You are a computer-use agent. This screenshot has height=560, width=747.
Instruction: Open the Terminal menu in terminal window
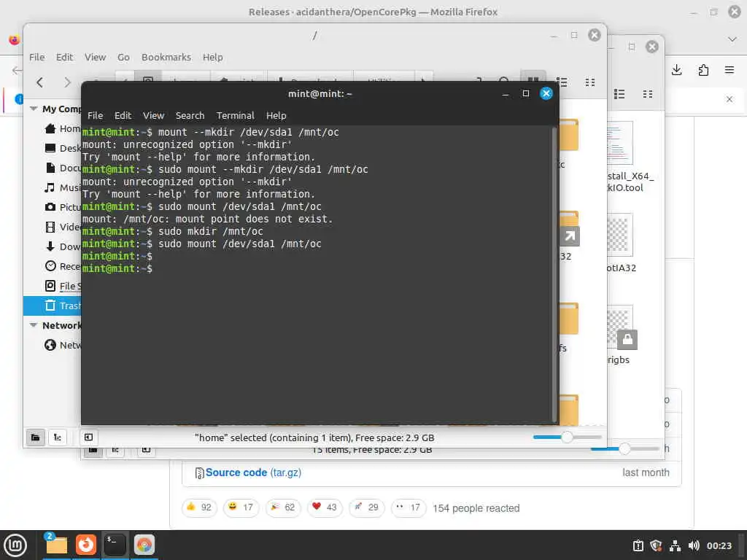(x=236, y=116)
